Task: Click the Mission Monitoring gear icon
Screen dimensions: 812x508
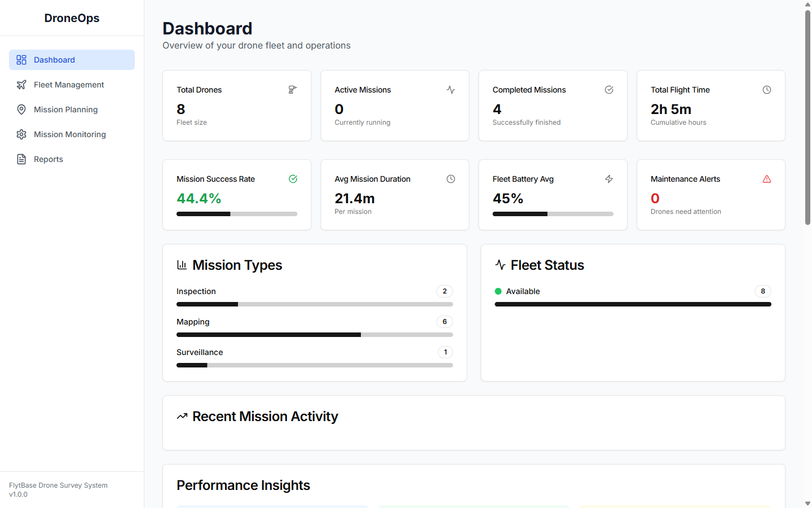Action: click(x=21, y=134)
